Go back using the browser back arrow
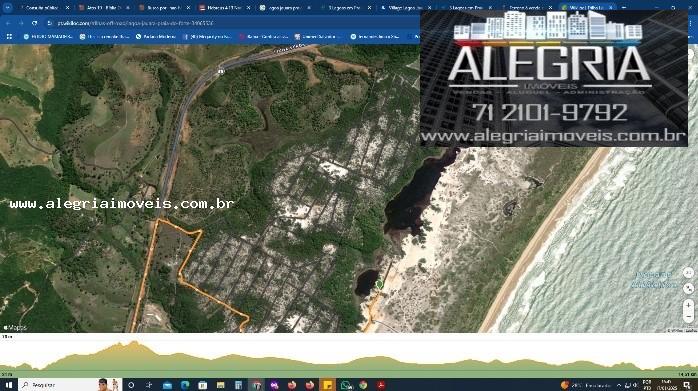Viewport: 698px width, 391px height. (8, 23)
